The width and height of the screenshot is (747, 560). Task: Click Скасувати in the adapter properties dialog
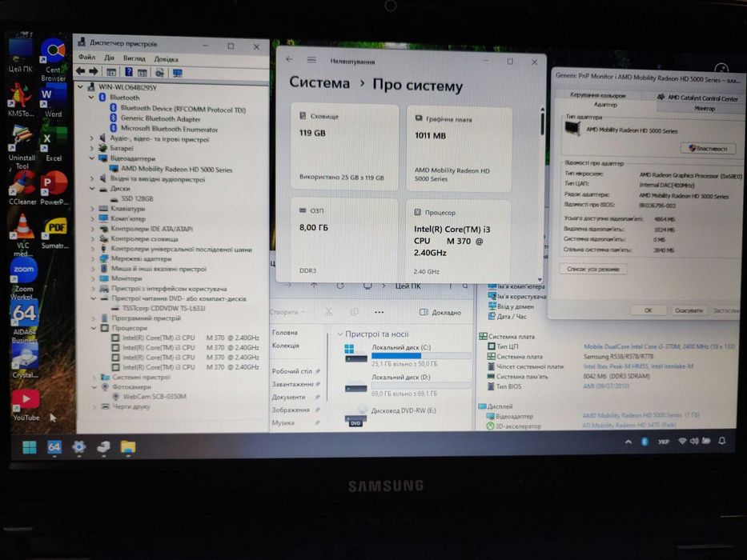689,310
